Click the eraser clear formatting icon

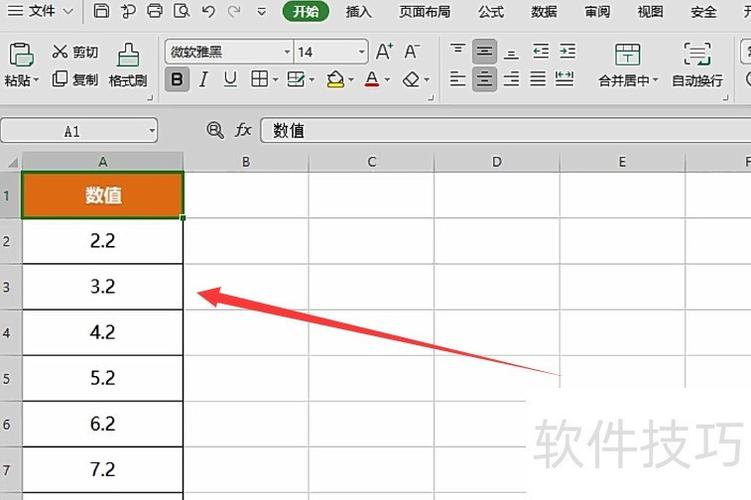click(411, 80)
